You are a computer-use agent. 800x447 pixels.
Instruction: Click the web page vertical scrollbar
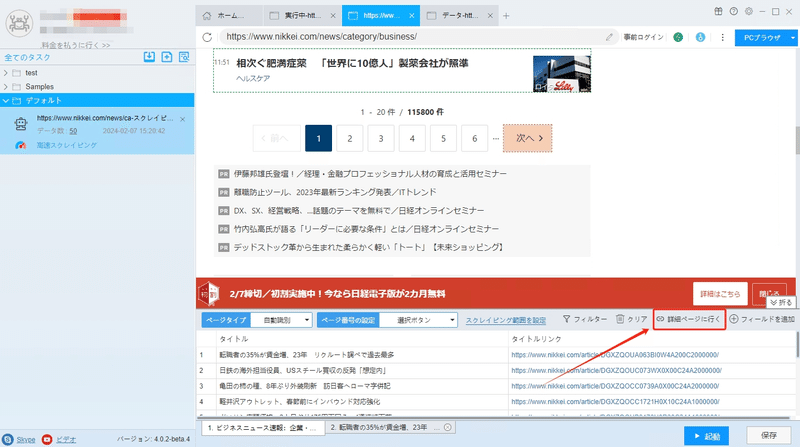[x=797, y=140]
